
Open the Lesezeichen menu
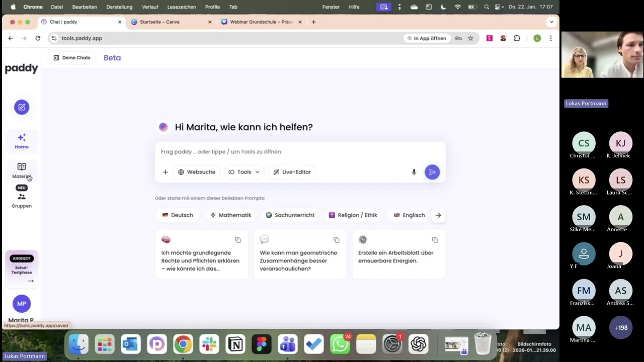[182, 7]
